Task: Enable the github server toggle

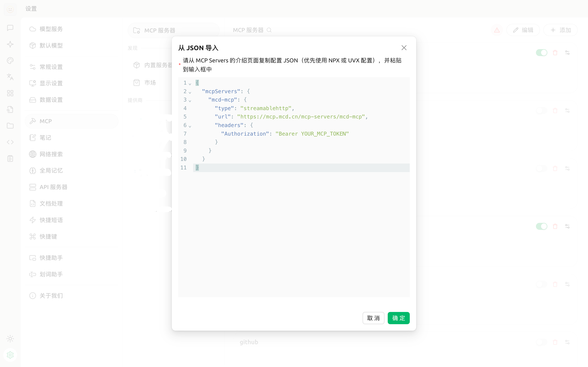Action: (x=541, y=342)
